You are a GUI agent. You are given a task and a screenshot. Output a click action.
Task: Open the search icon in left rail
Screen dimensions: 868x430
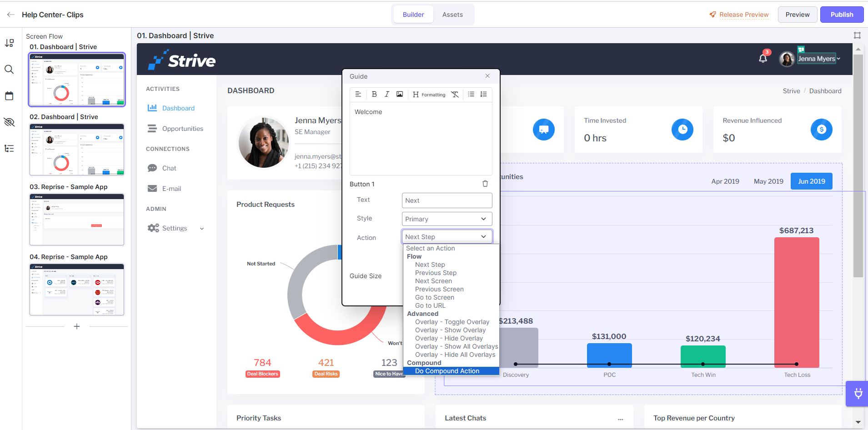pyautogui.click(x=9, y=69)
